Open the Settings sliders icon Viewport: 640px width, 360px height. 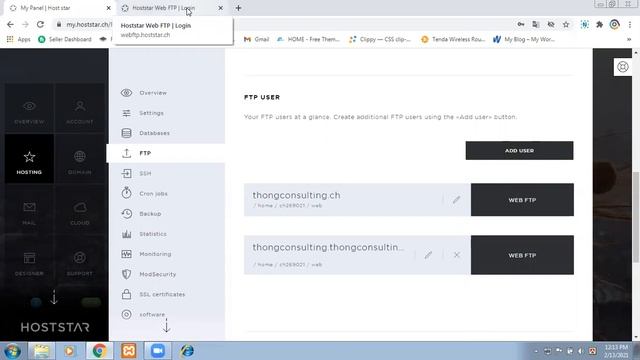127,113
